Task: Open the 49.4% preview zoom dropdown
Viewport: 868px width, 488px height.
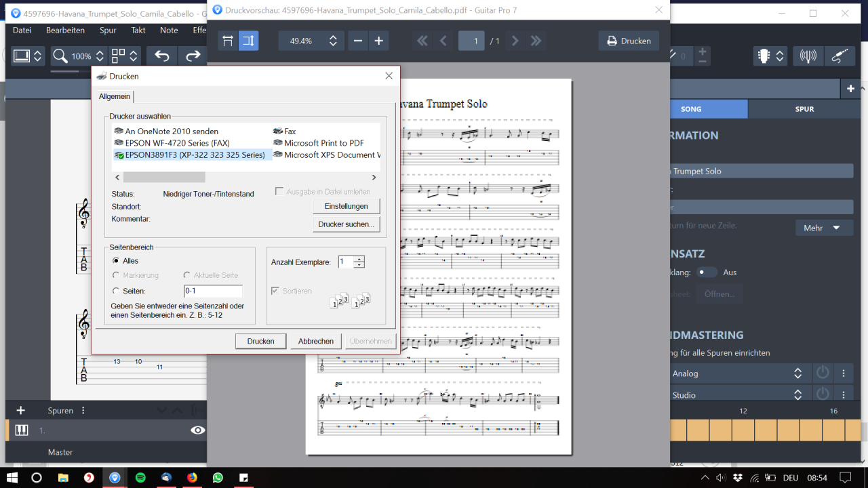Action: click(x=311, y=41)
